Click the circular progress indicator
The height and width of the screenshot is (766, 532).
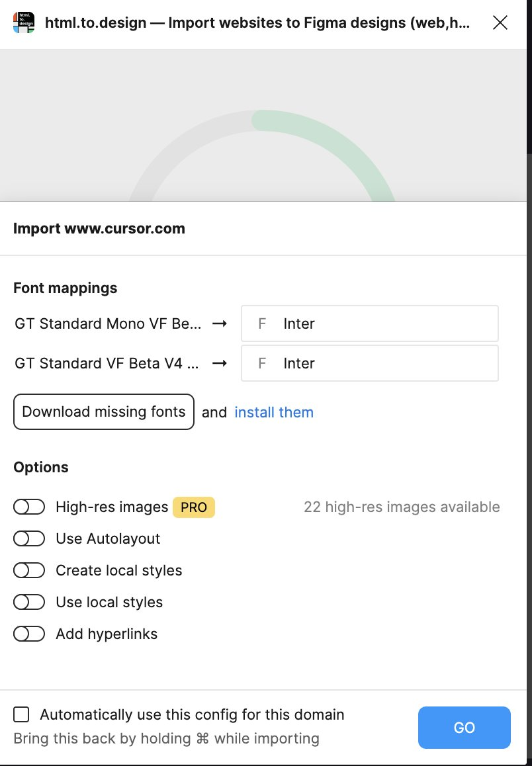point(262,155)
